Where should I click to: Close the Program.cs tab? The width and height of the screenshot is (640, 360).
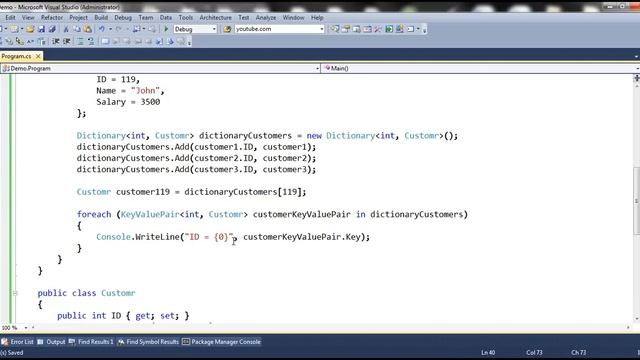[x=38, y=56]
